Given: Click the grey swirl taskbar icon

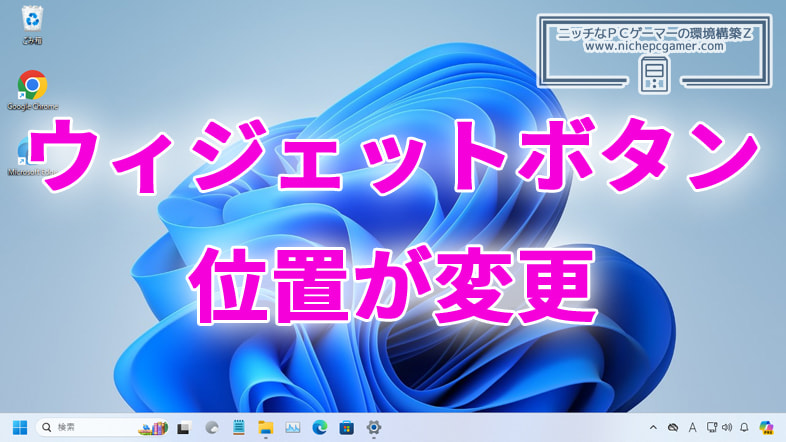Looking at the screenshot, I should point(212,427).
